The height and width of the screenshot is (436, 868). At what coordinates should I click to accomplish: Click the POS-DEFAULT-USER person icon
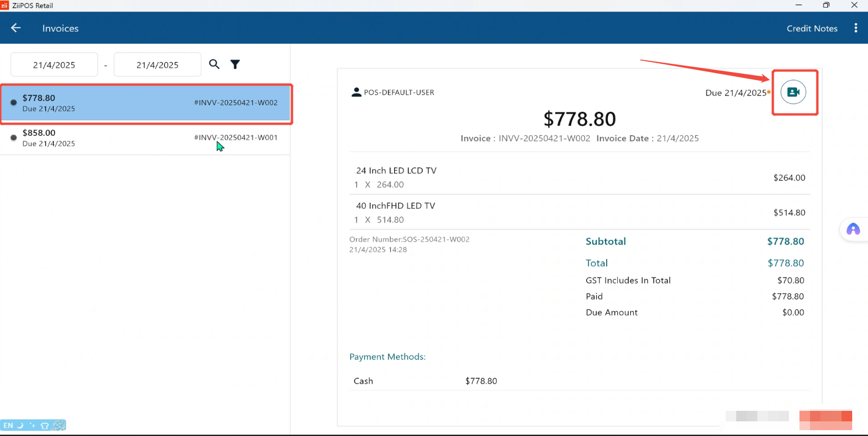point(356,92)
